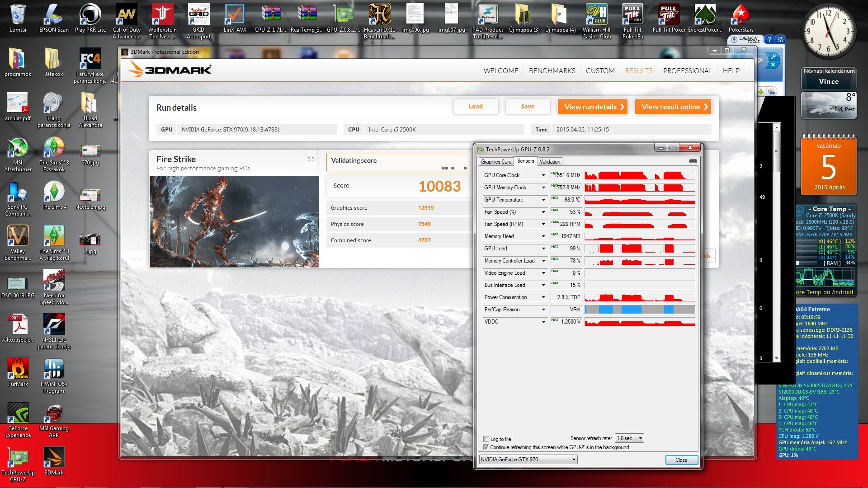Open the CPU-Z-1.71 archive icon
The image size is (868, 488).
tap(271, 18)
